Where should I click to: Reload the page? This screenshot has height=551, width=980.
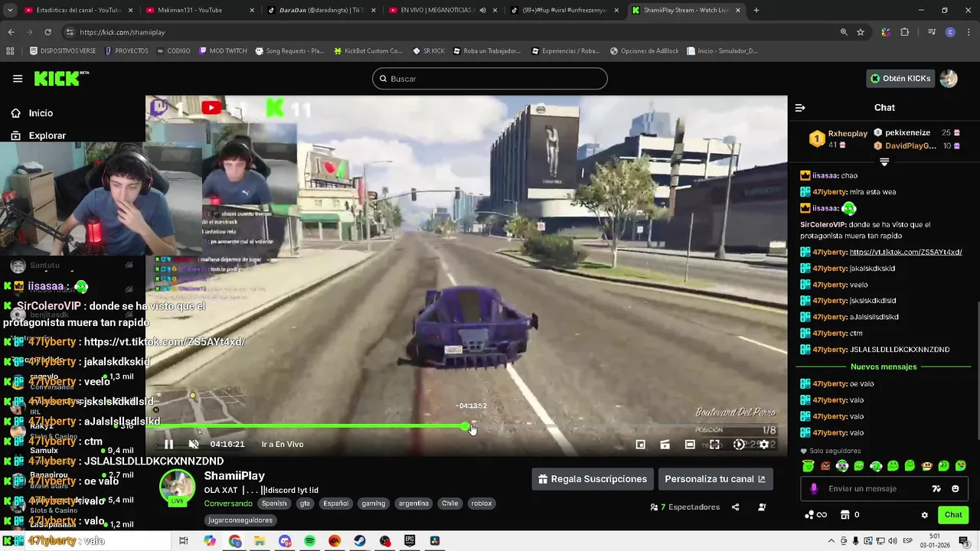point(47,32)
